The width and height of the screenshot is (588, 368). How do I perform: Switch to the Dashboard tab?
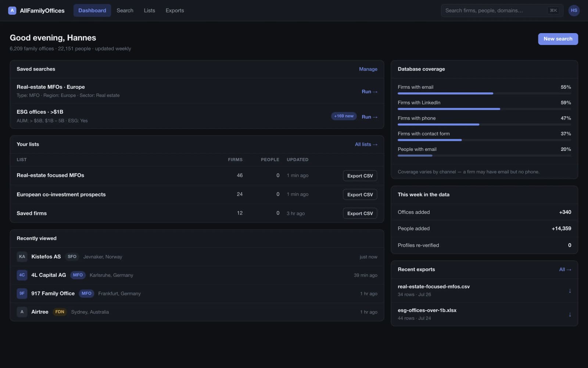click(x=92, y=10)
